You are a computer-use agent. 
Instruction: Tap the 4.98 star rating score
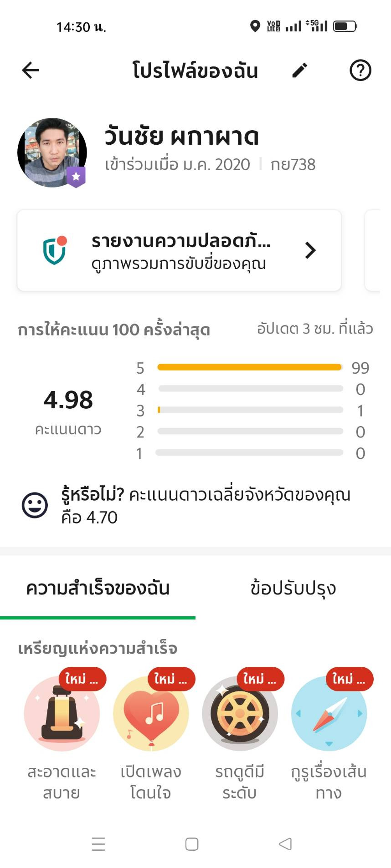pyautogui.click(x=68, y=400)
